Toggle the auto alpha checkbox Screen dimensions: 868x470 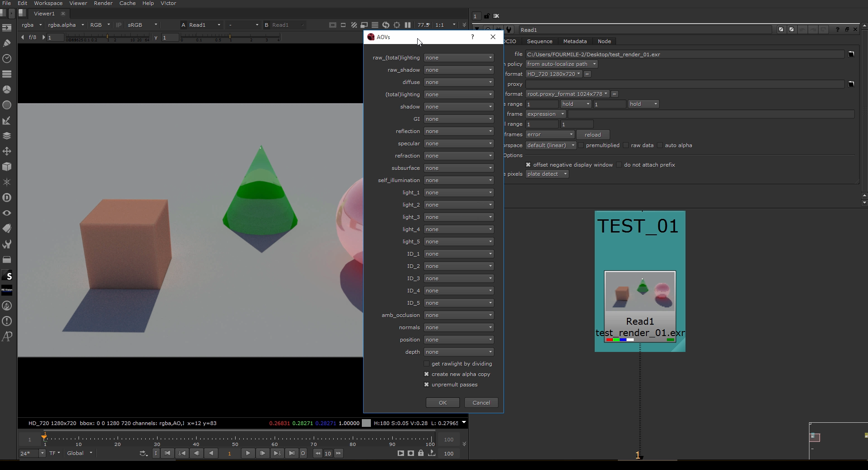tap(660, 145)
